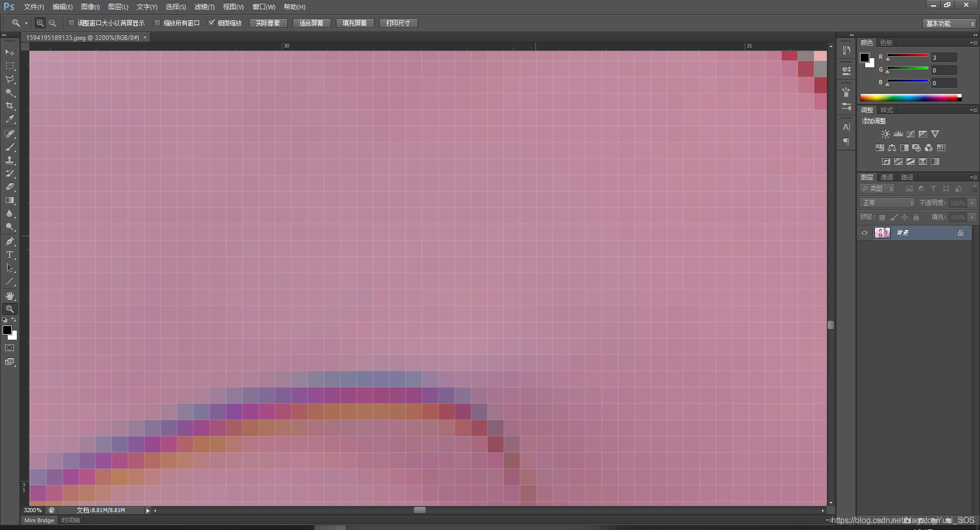Click the color spectrum ramp bar
Viewport: 980px width, 530px height.
[911, 97]
